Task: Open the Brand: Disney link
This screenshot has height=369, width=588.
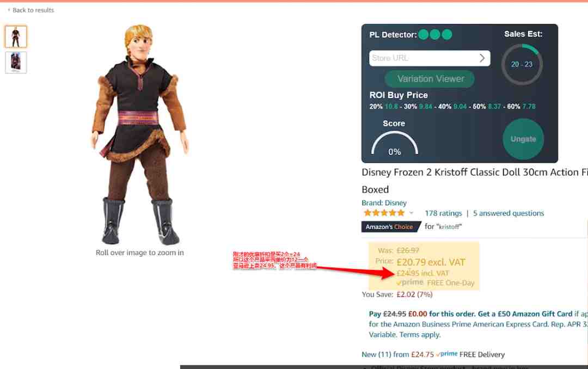Action: coord(384,203)
